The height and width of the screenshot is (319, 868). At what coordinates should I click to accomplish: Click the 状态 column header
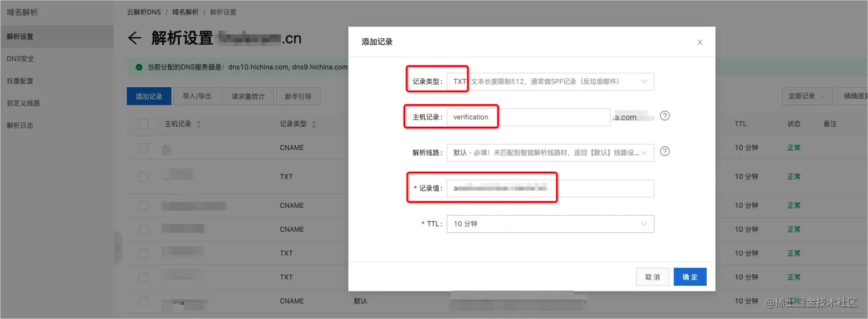click(794, 124)
